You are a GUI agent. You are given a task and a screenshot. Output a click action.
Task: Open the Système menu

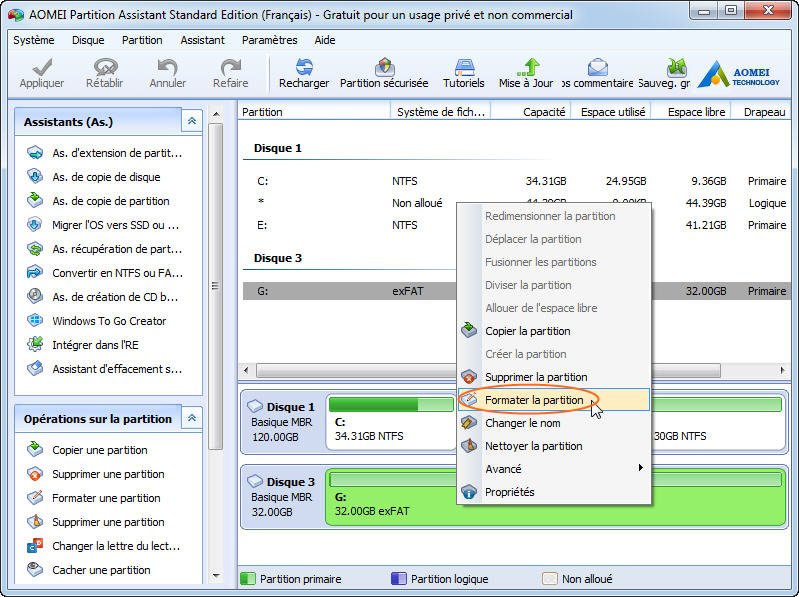point(34,40)
